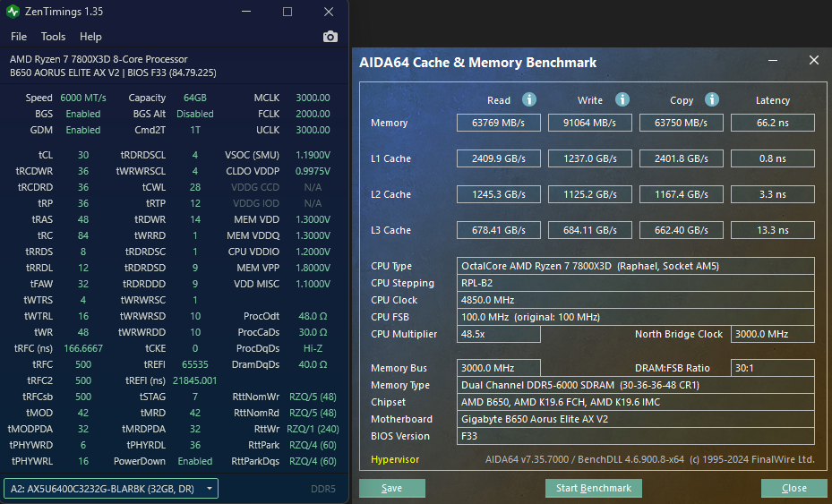Click the Close button in AIDA64
This screenshot has width=832, height=504.
(x=793, y=488)
